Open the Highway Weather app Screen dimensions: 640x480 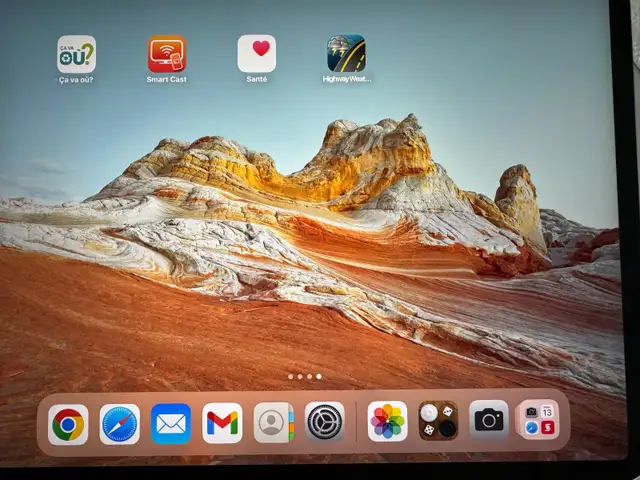(346, 53)
